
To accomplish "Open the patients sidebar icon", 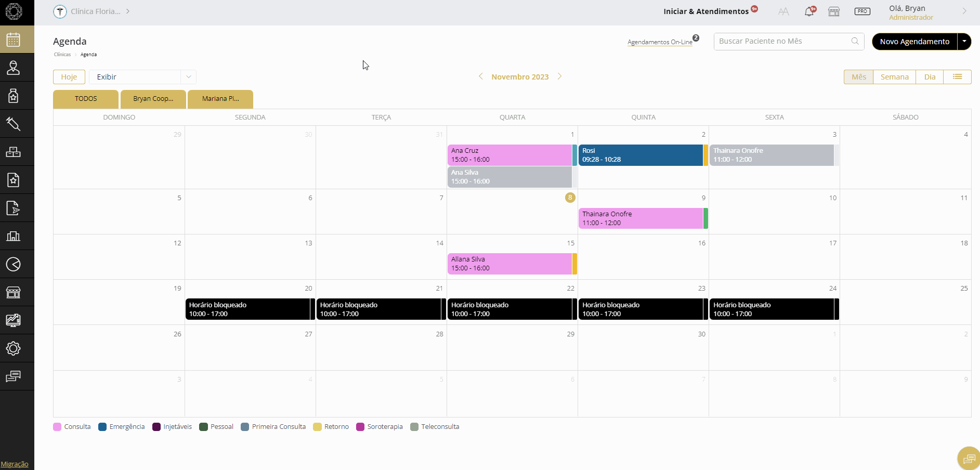I will 14,68.
